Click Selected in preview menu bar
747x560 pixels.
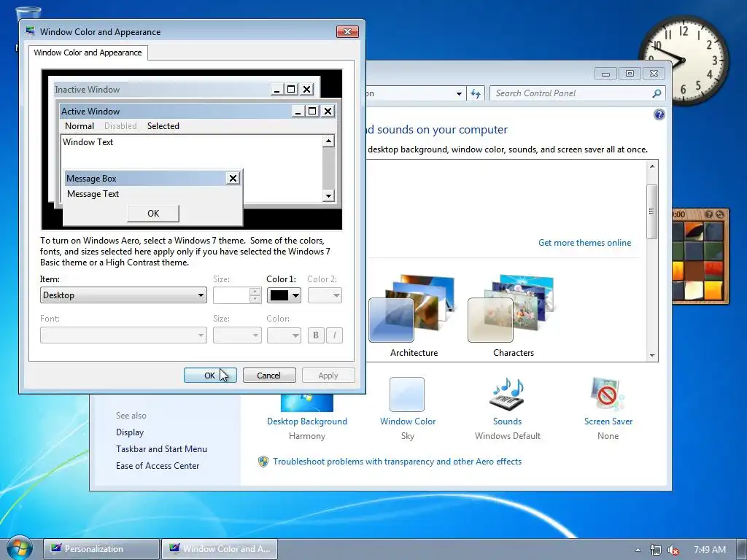[x=163, y=125]
